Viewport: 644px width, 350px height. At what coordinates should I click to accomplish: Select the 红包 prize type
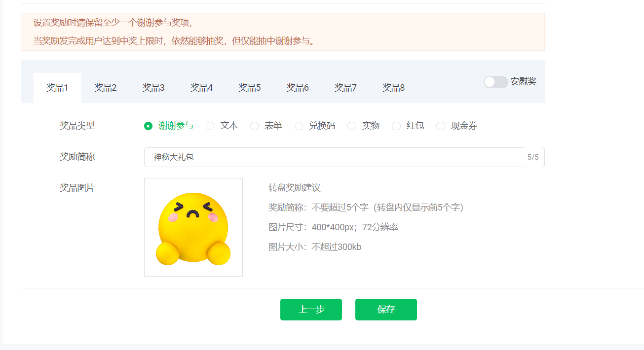coord(396,126)
